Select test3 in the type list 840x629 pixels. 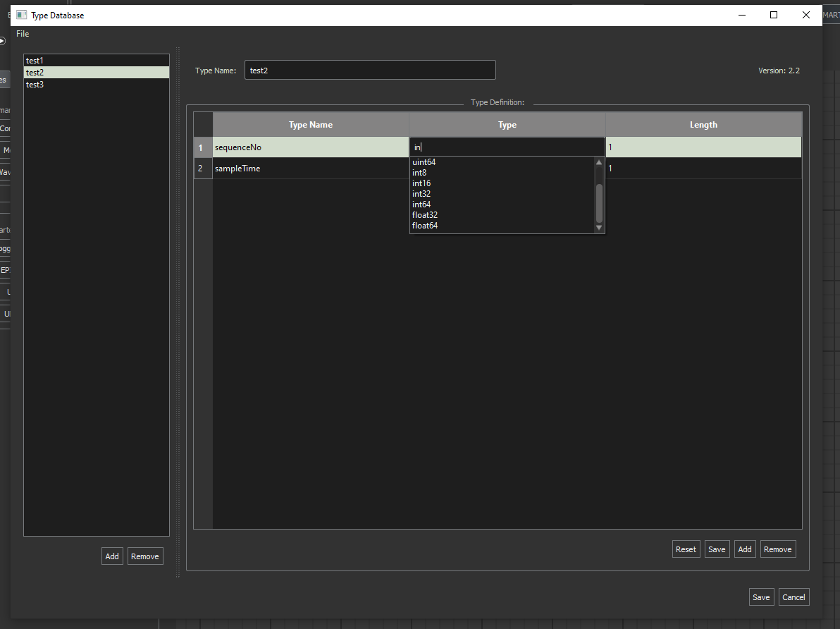(x=35, y=85)
